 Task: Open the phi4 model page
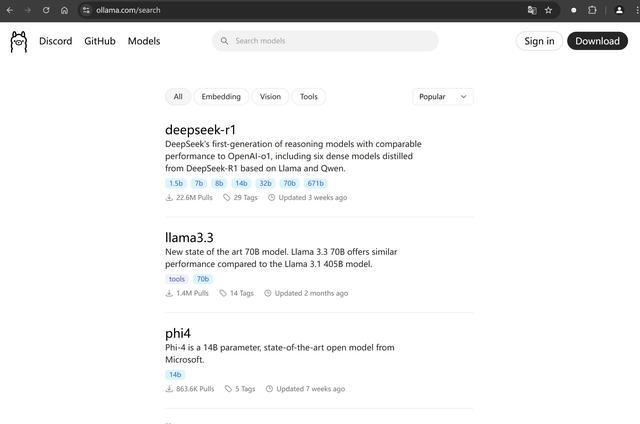178,333
